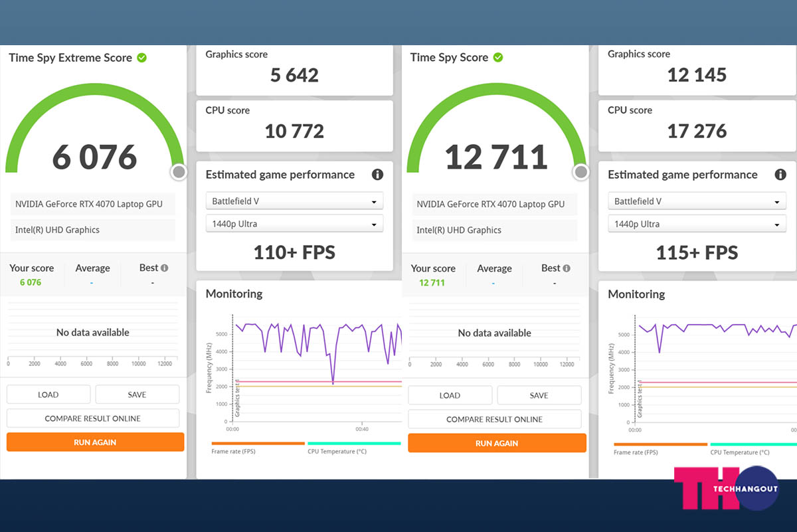This screenshot has height=532, width=797.
Task: Click the Graphics score value 5 642
Action: click(x=294, y=75)
